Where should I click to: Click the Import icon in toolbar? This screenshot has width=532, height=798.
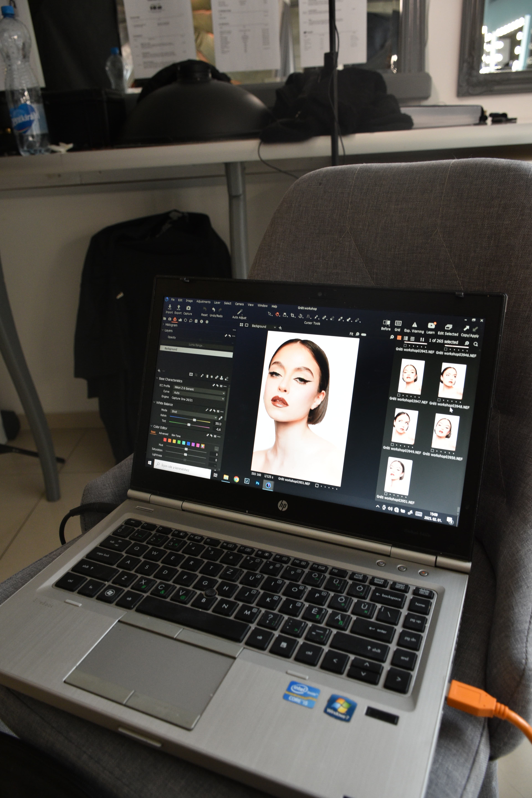pos(170,307)
